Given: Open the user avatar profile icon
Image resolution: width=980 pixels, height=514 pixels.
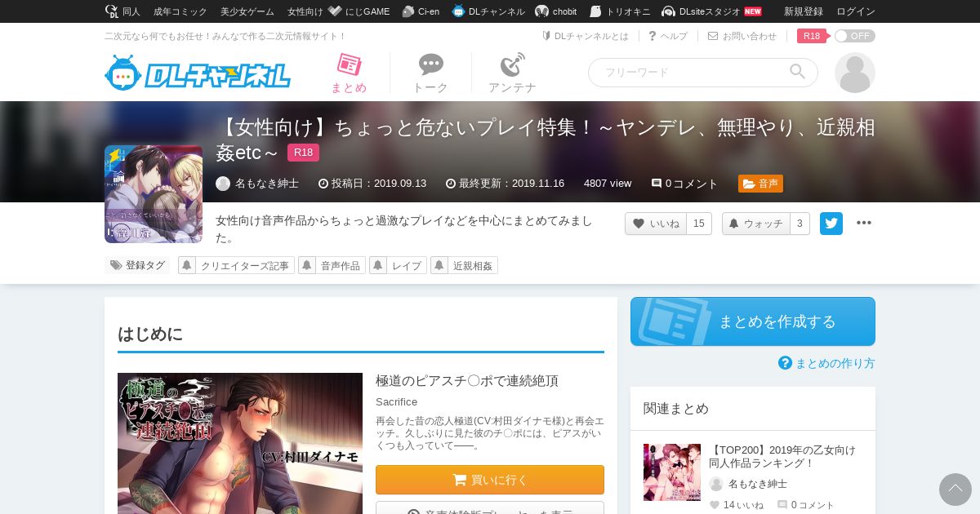Looking at the screenshot, I should point(855,73).
